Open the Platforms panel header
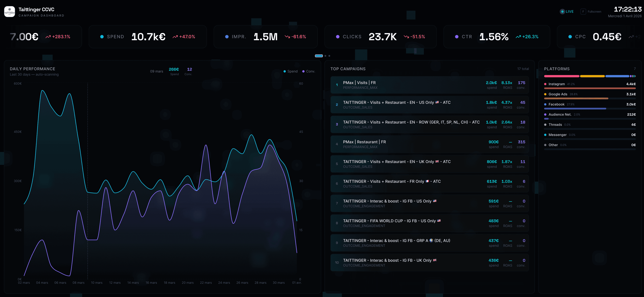 [x=557, y=69]
